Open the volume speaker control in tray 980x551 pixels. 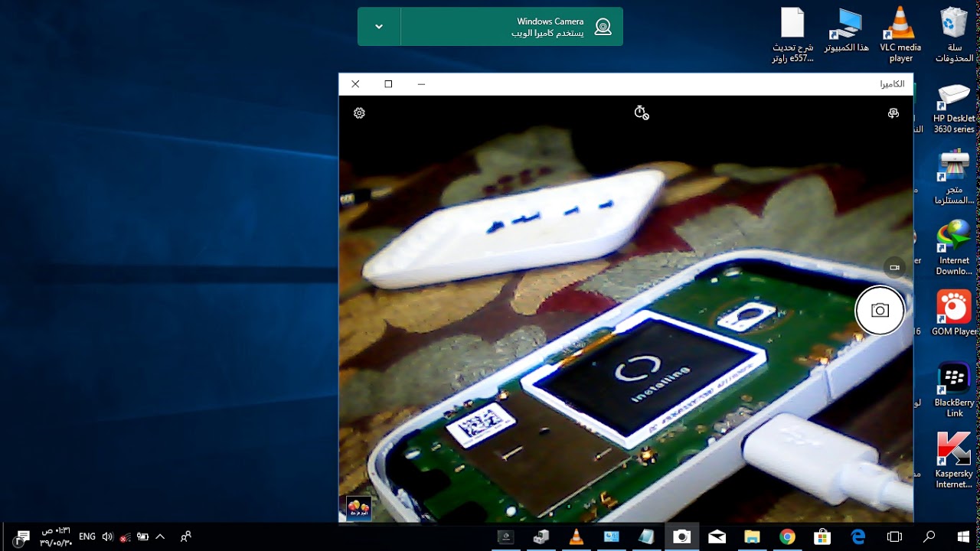(107, 536)
